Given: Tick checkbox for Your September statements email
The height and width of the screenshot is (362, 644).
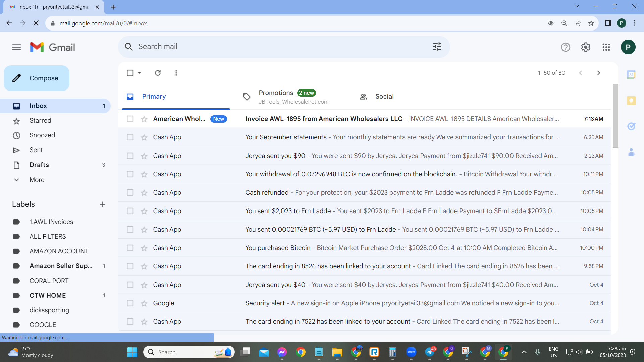Looking at the screenshot, I should (130, 137).
